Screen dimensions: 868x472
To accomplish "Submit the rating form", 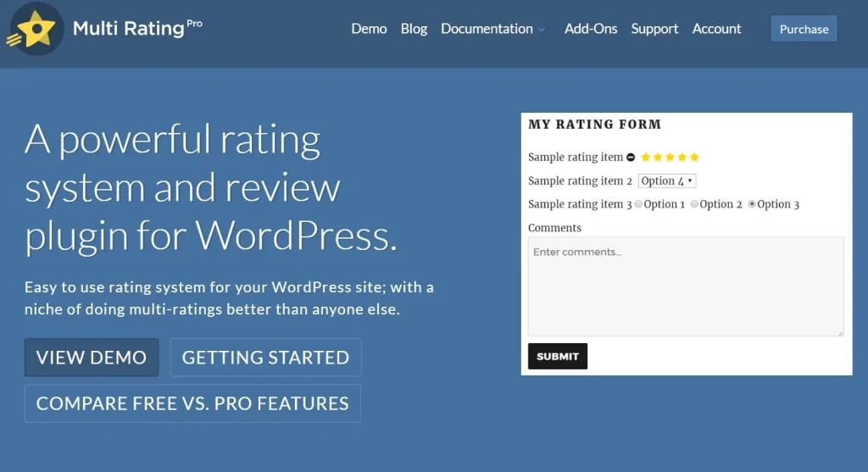I will click(557, 357).
